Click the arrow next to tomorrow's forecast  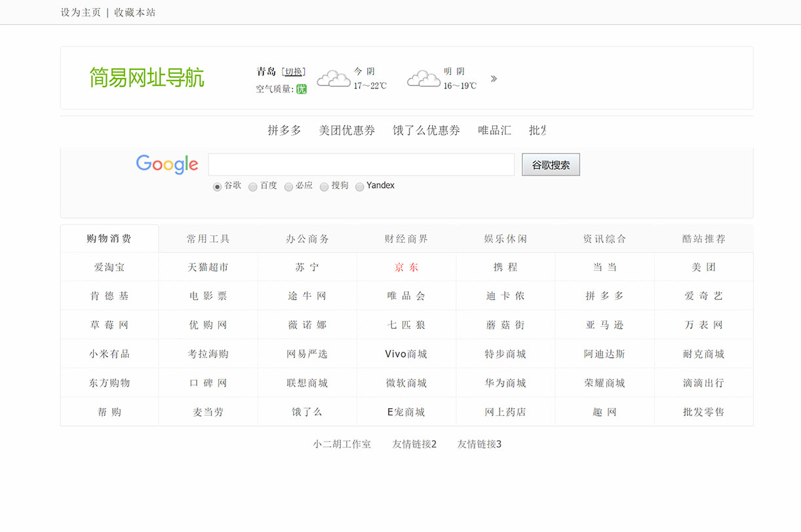pyautogui.click(x=494, y=78)
